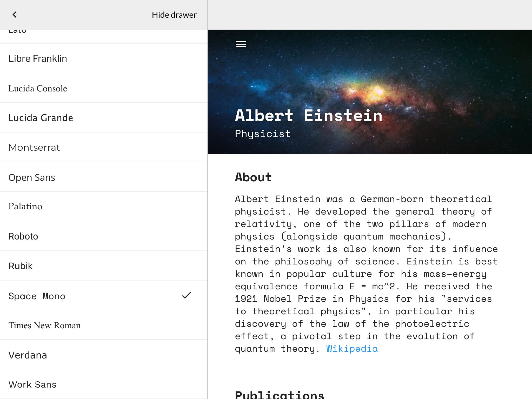This screenshot has height=399, width=532.
Task: Select Lucida Grande font
Action: (x=41, y=118)
